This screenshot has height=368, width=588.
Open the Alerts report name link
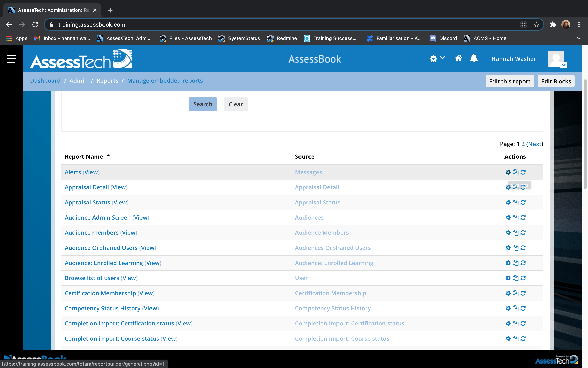point(73,172)
